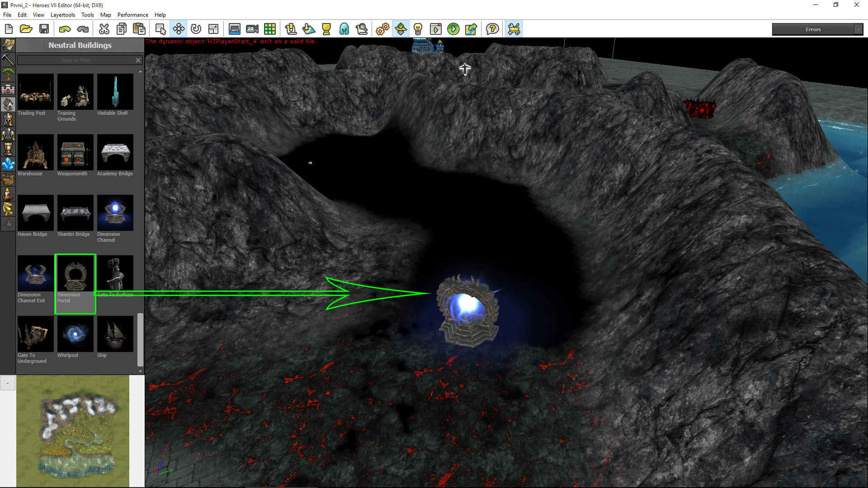The width and height of the screenshot is (868, 488).
Task: Open the Layertools menu
Action: pos(62,15)
